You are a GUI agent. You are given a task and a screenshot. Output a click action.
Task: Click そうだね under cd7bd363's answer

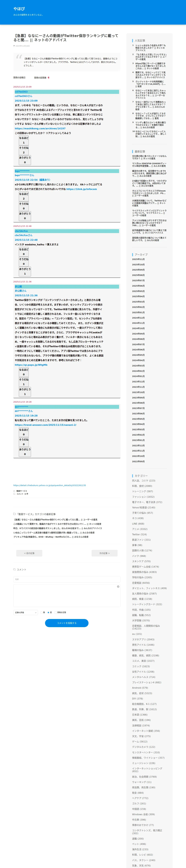click(x=24, y=150)
